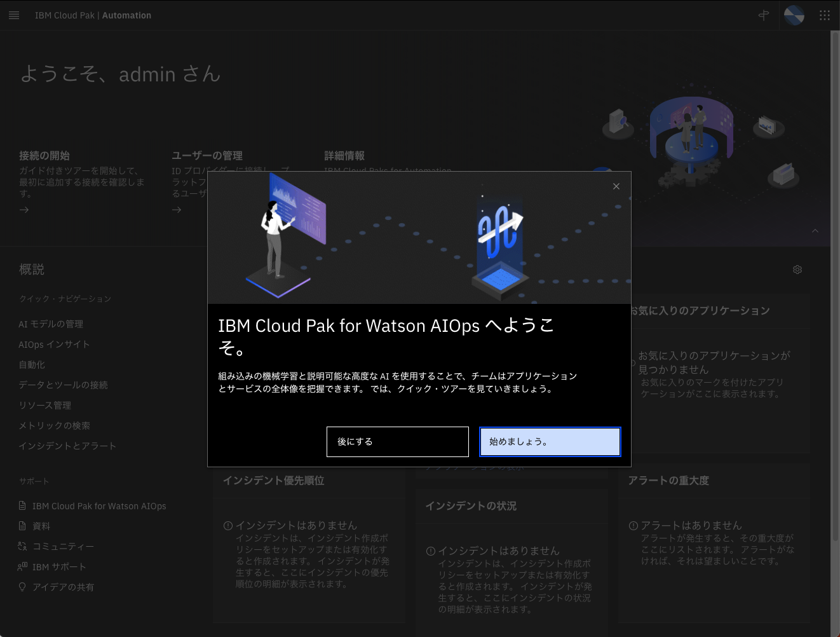Click the IBM サポート icon
The image size is (840, 637).
tap(23, 567)
